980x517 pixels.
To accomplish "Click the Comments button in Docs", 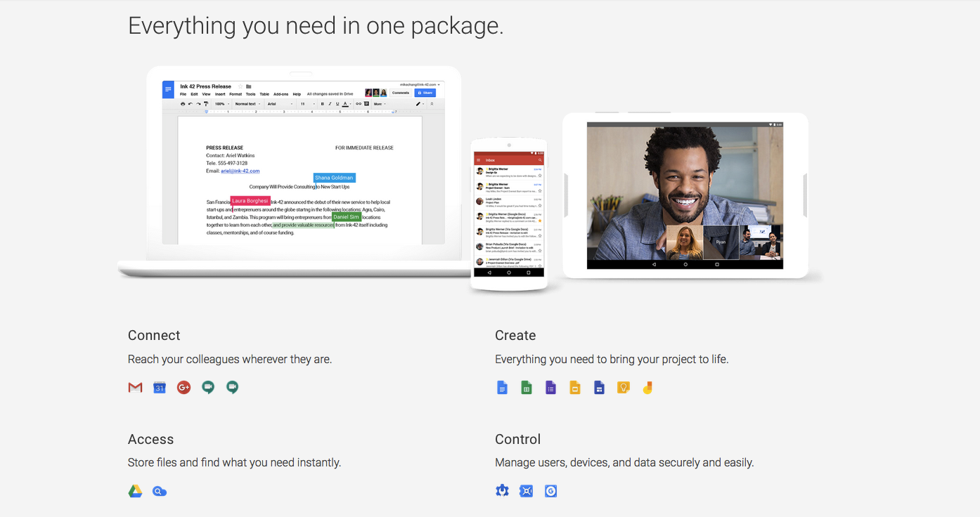I will click(401, 93).
